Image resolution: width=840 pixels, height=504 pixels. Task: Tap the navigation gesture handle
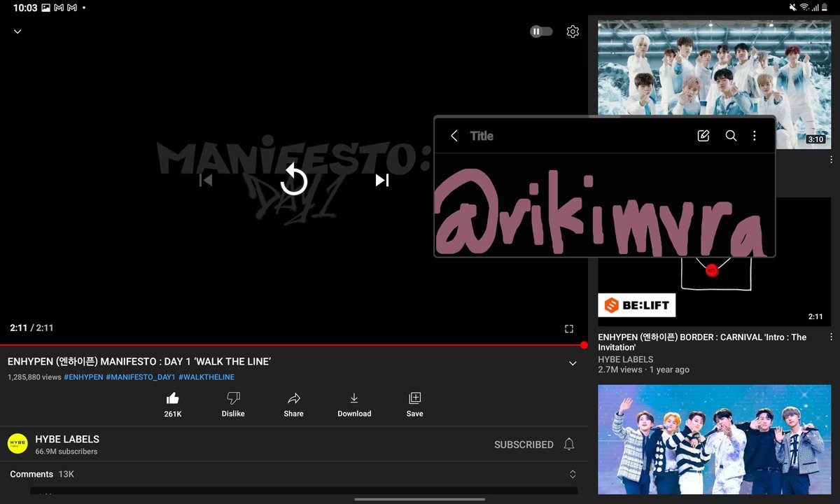[x=420, y=499]
